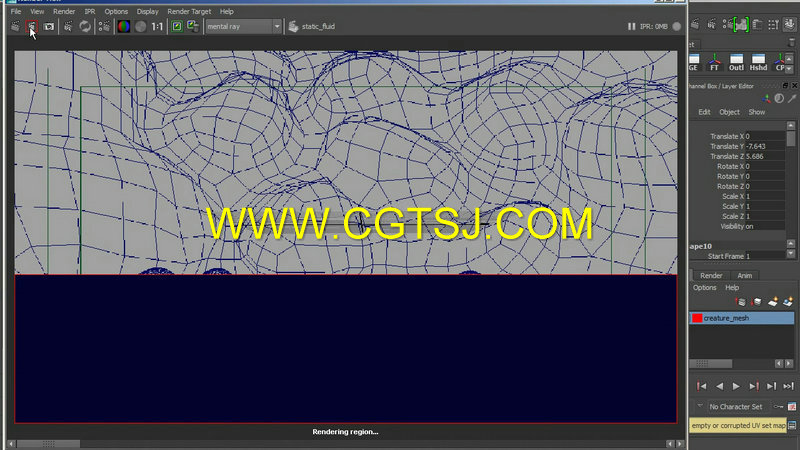Open the Render menu in Render View

tap(64, 11)
